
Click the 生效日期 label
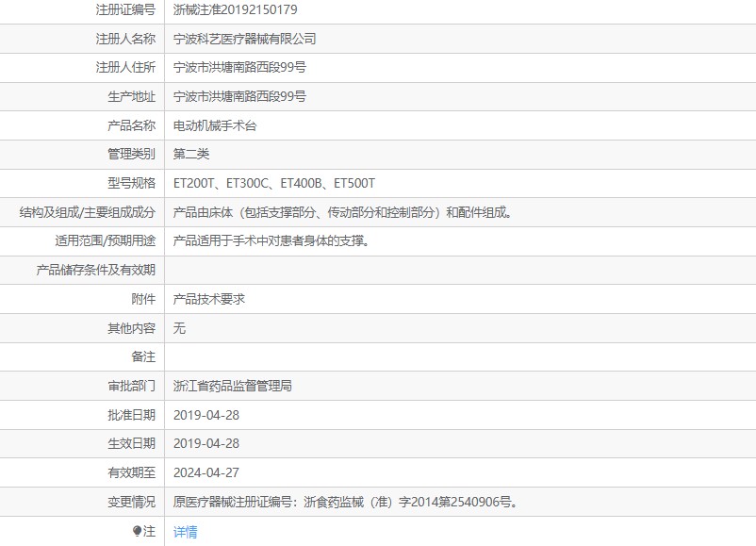pos(131,444)
